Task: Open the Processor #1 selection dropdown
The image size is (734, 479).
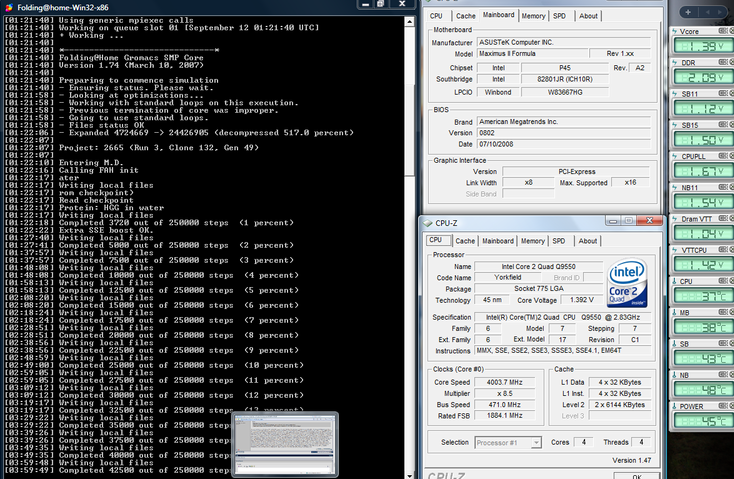Action: click(x=508, y=442)
